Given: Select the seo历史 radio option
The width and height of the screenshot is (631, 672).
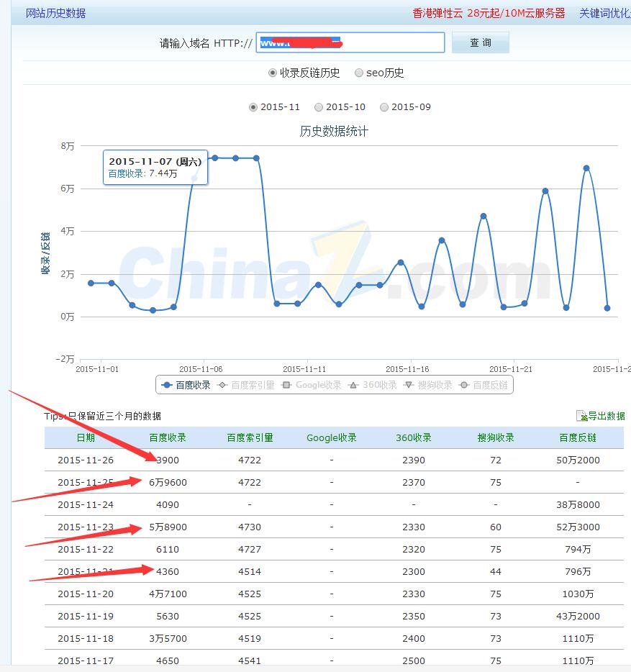Looking at the screenshot, I should click(x=359, y=73).
